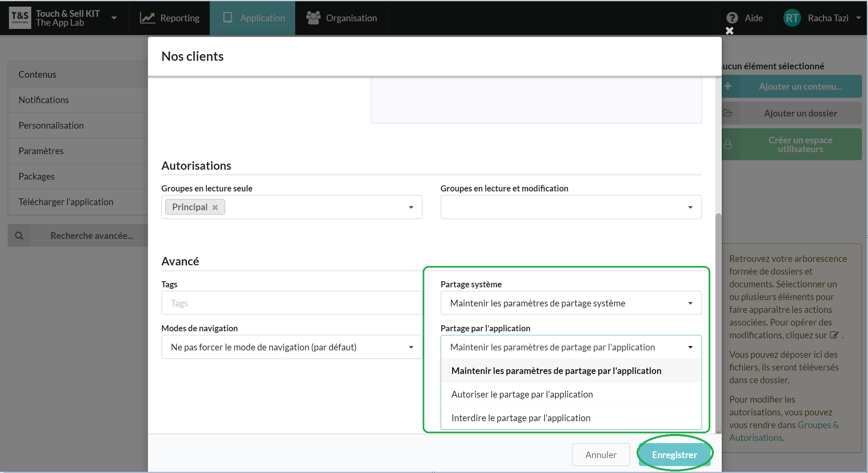Open Paramètres in the sidebar
Viewport: 868px width, 473px height.
point(78,151)
